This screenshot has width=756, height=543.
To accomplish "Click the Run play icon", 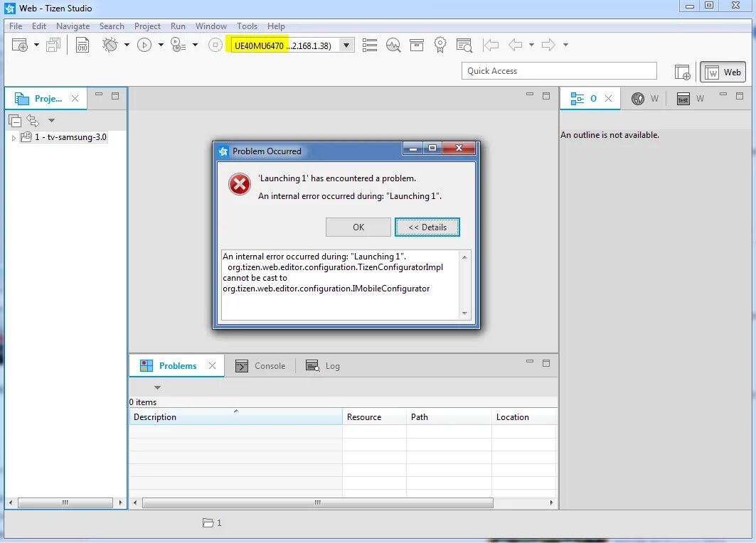I will point(144,45).
